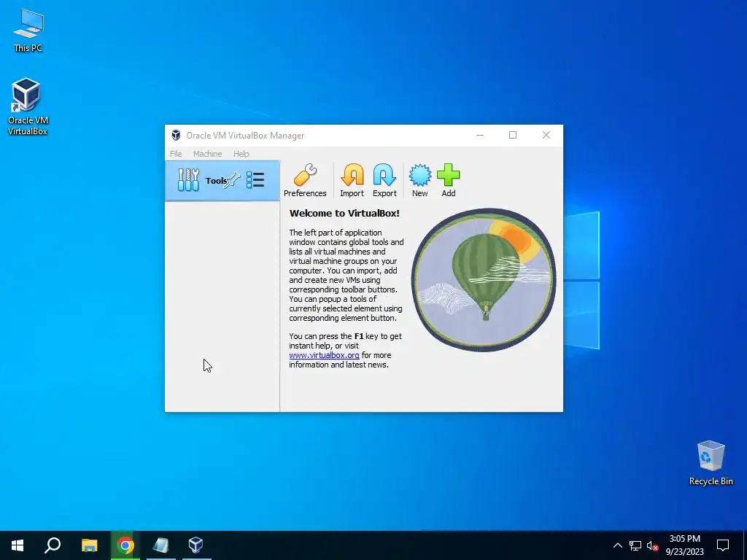Click the VirtualBox title bar app icon
This screenshot has width=747, height=560.
coord(176,135)
